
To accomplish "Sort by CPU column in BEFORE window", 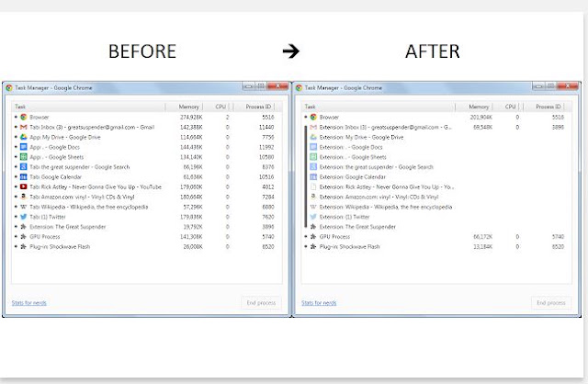I will tap(218, 107).
